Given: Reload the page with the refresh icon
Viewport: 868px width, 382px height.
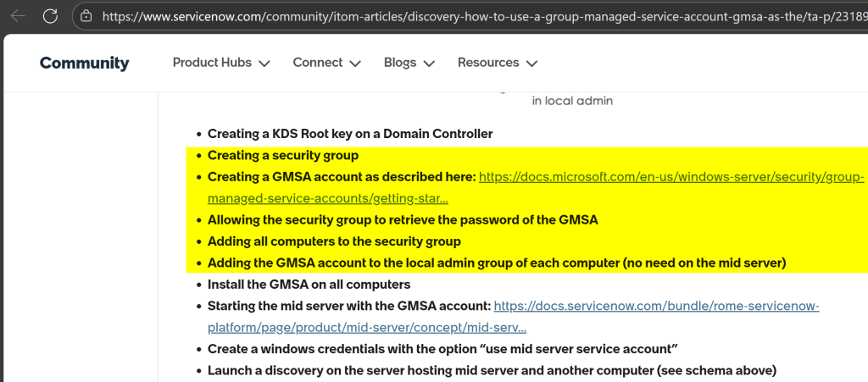Looking at the screenshot, I should pos(50,15).
